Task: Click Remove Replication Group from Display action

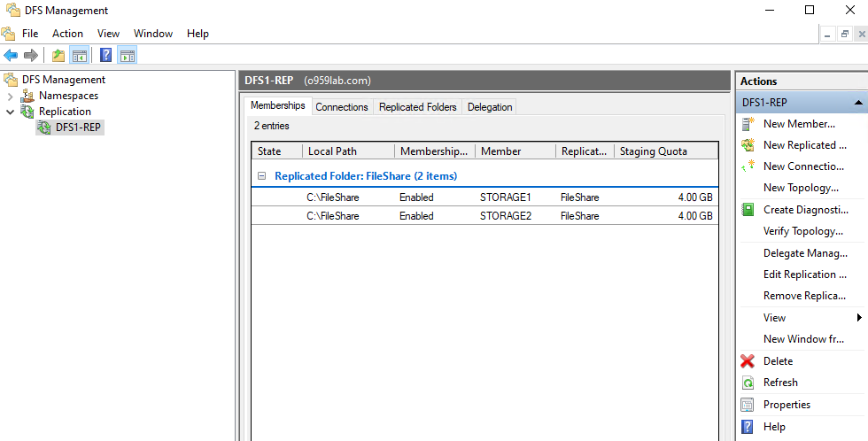Action: pos(804,296)
